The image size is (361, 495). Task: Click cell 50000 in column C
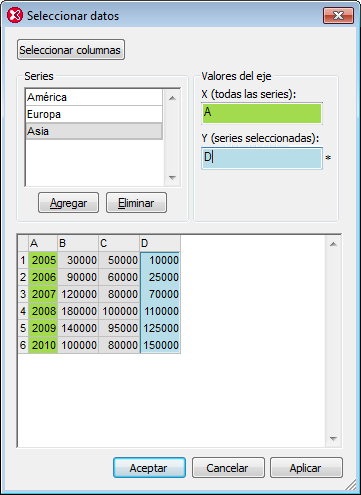click(x=119, y=260)
